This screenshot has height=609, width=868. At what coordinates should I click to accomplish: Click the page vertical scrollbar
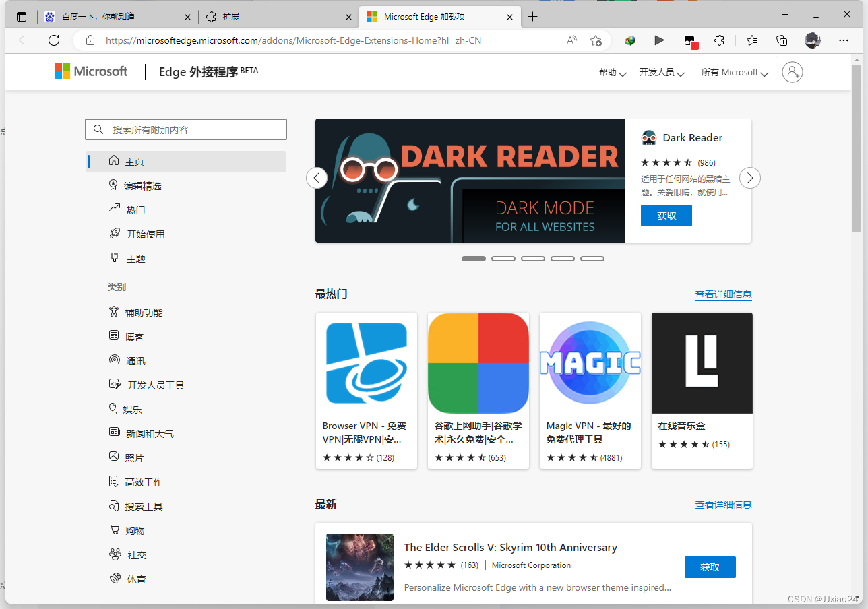point(857,148)
